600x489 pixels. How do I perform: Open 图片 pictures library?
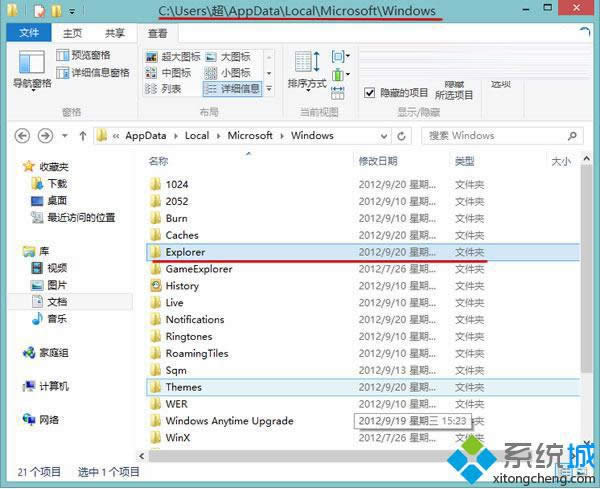[x=50, y=285]
